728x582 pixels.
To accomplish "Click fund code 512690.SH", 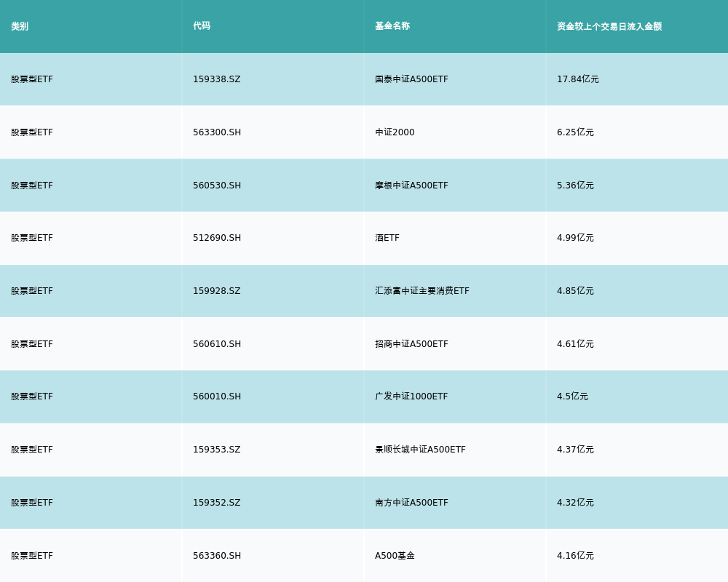I will pos(216,238).
